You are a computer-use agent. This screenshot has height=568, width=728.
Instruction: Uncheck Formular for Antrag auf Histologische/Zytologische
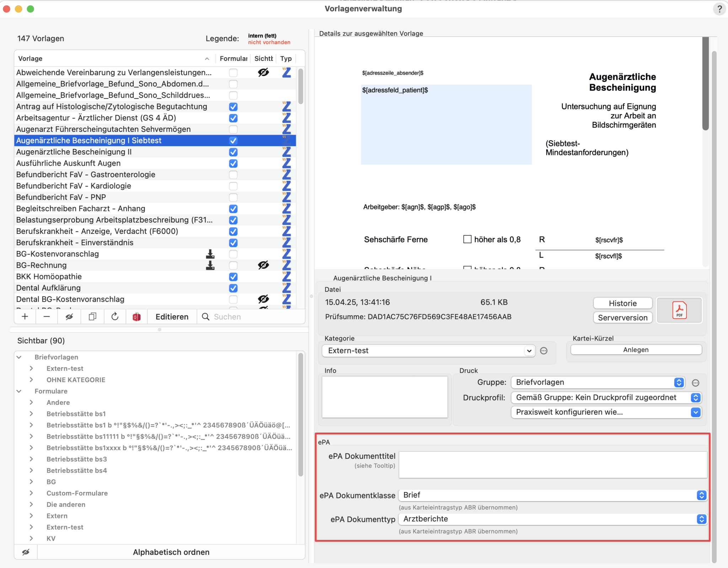[233, 107]
